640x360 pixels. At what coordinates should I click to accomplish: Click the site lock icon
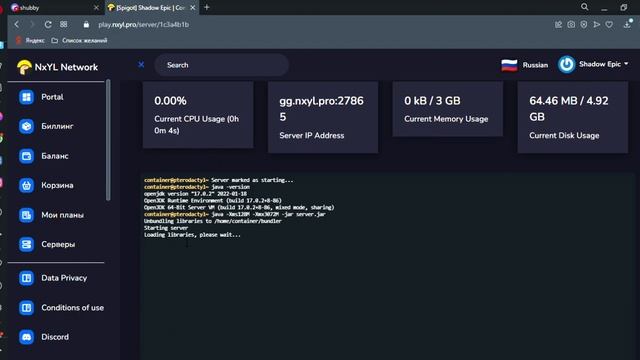(x=86, y=24)
